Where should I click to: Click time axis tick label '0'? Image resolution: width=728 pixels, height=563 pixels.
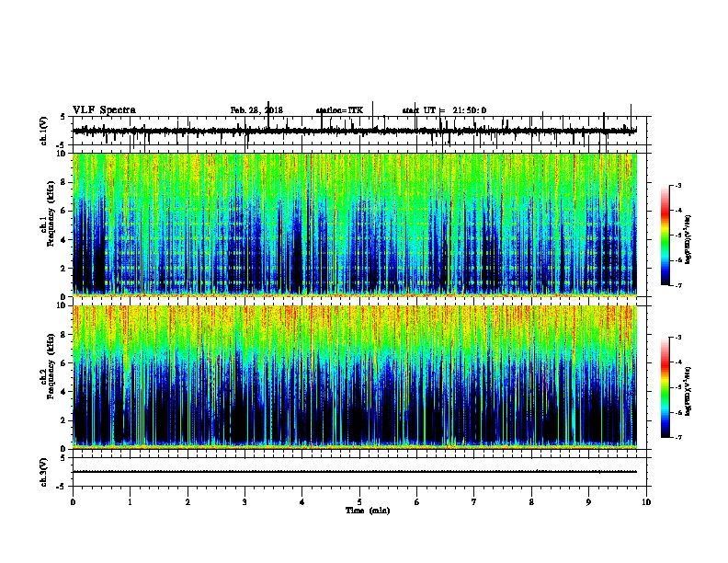tap(73, 502)
